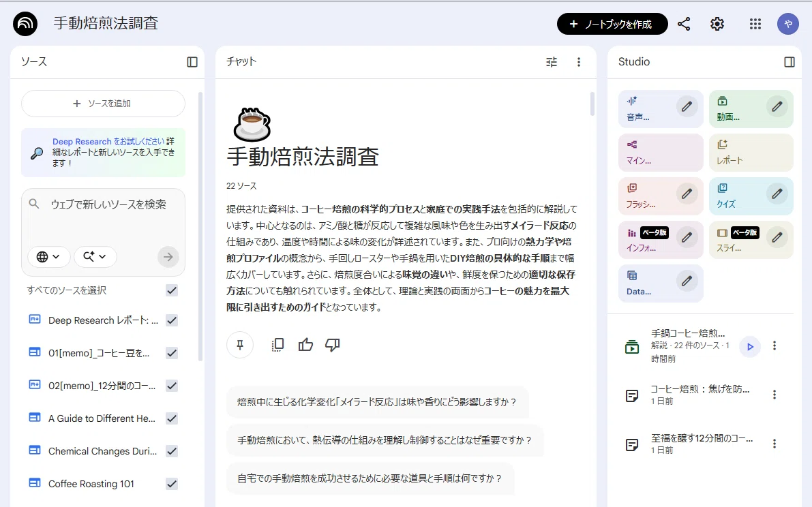Uncheck the 01[memo]_コーヒー豆を source
Image resolution: width=812 pixels, height=507 pixels.
tap(172, 353)
